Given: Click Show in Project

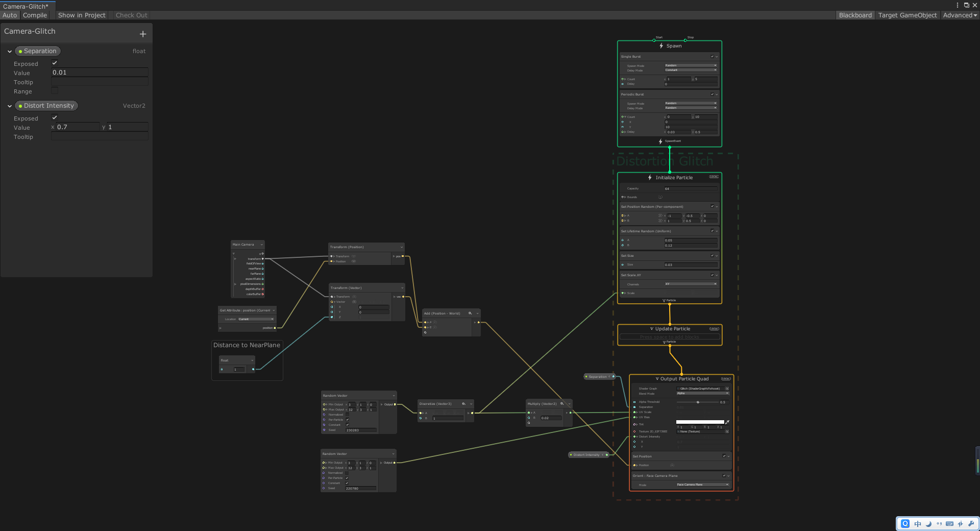Looking at the screenshot, I should pos(81,15).
